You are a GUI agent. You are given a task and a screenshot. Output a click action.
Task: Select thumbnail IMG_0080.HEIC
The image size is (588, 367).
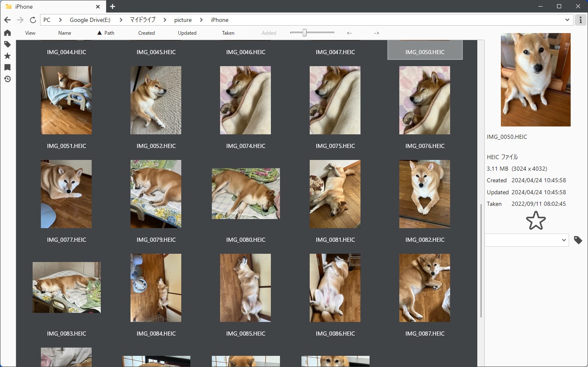point(246,194)
